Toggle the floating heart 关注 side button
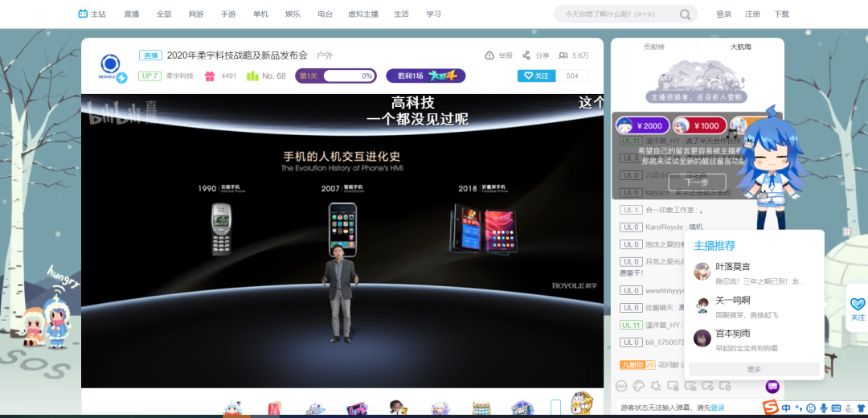Image resolution: width=868 pixels, height=418 pixels. point(858,308)
